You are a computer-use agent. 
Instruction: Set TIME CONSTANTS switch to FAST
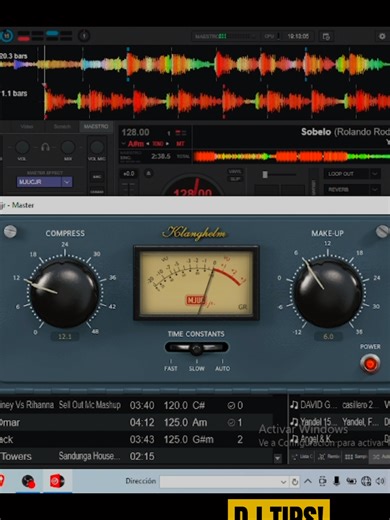coord(171,368)
